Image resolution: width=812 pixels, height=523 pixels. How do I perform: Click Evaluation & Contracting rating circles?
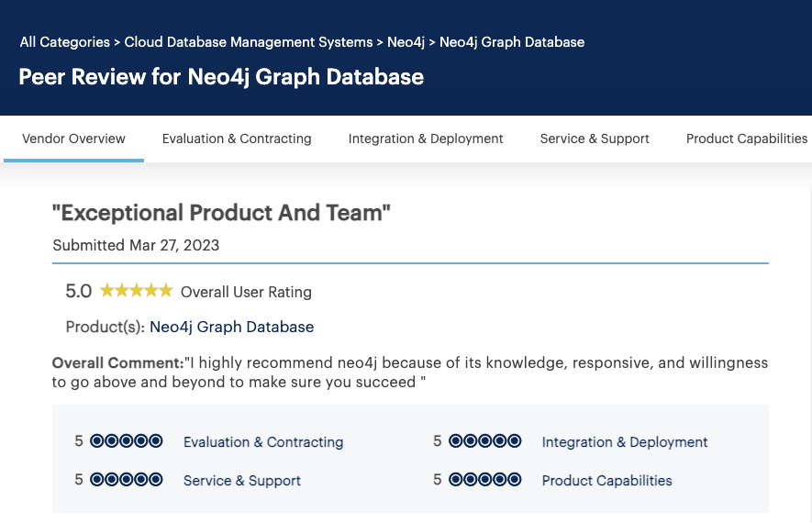[x=127, y=441]
